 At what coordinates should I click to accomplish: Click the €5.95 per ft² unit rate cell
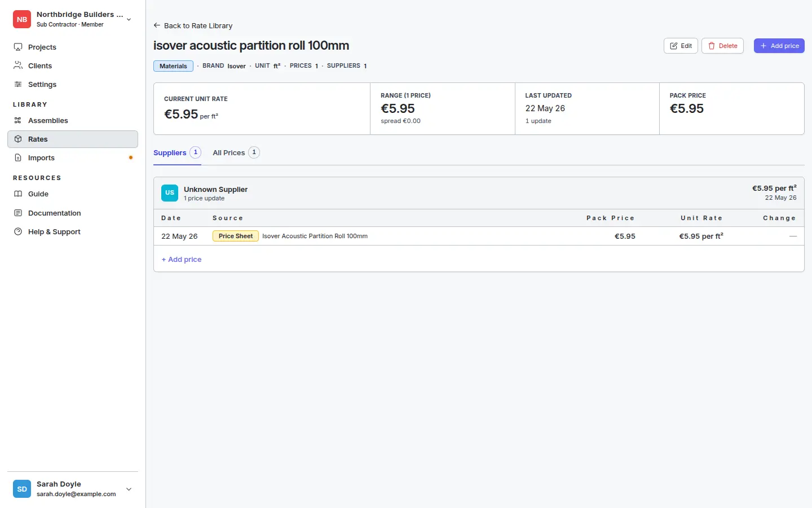[701, 236]
